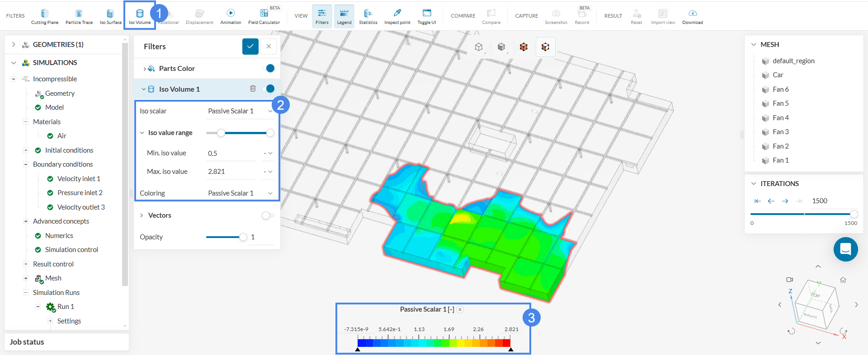Disable the Iso Volume 1 toggle

click(269, 89)
